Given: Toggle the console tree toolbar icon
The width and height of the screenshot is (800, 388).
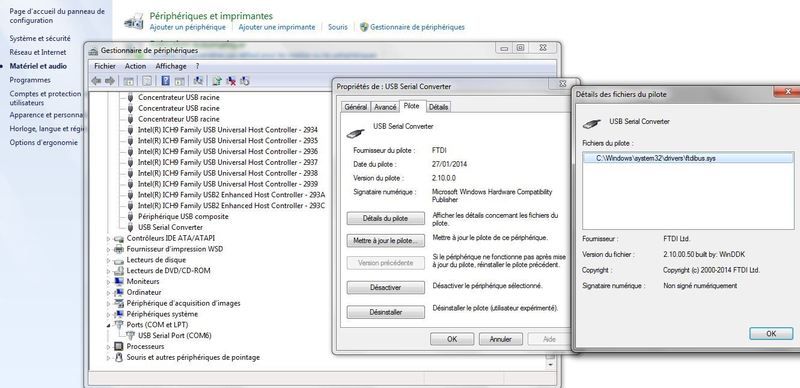Looking at the screenshot, I should 129,81.
